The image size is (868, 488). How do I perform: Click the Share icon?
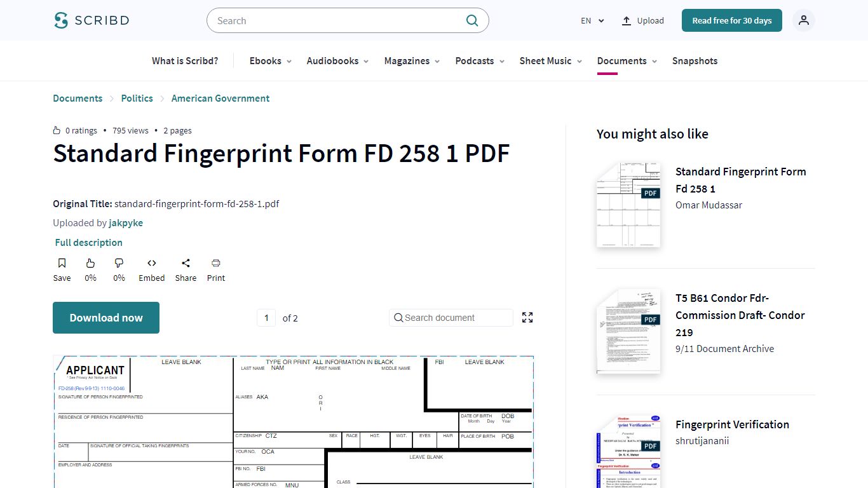pos(186,263)
